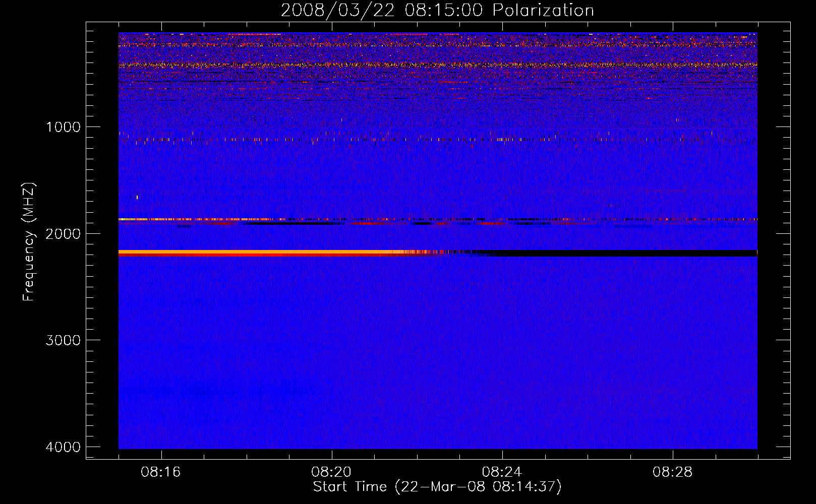Click the 08:20 time tick label
The height and width of the screenshot is (504, 816).
point(331,472)
